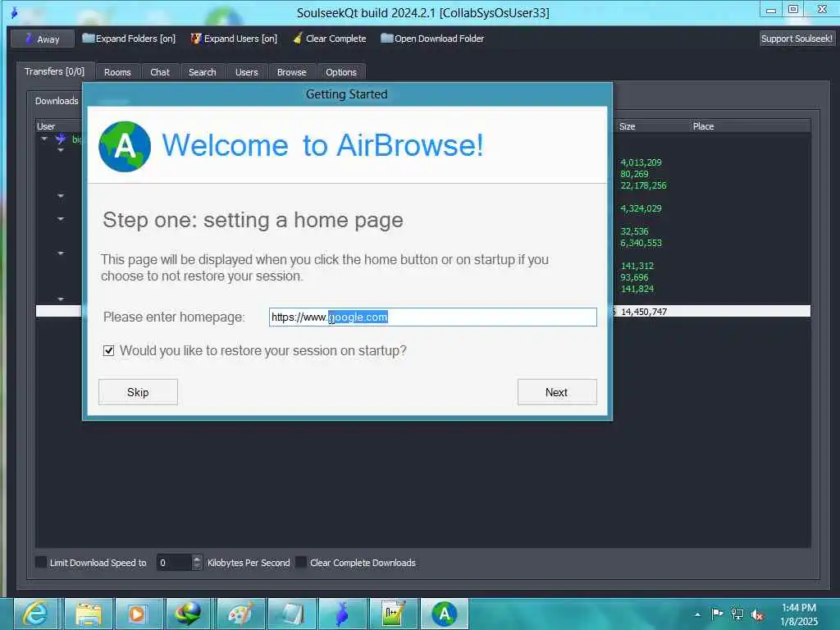
Task: Open the Options tab
Action: (x=340, y=72)
